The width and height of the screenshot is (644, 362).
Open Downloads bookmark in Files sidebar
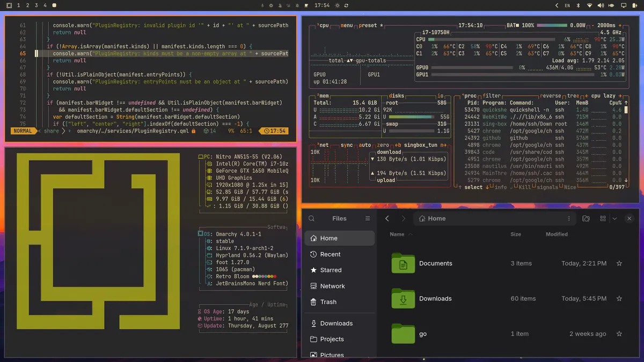[339, 323]
